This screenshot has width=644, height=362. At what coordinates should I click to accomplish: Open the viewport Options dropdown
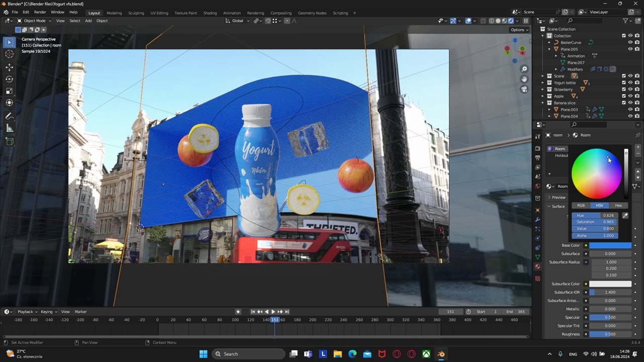coord(520,30)
